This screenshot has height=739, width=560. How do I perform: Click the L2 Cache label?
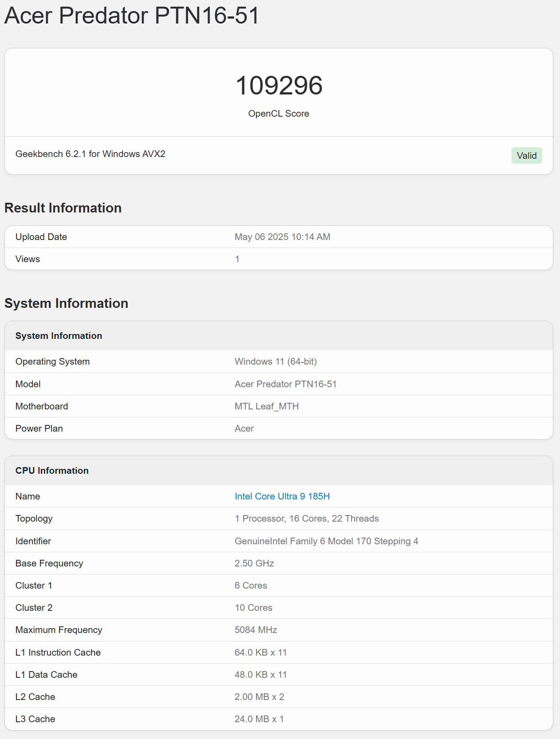(x=35, y=697)
